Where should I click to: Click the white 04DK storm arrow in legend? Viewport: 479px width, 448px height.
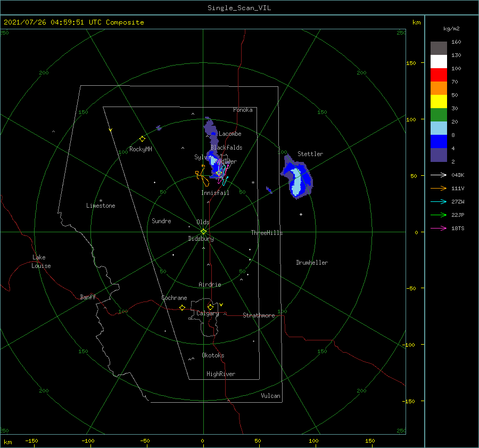coord(439,175)
